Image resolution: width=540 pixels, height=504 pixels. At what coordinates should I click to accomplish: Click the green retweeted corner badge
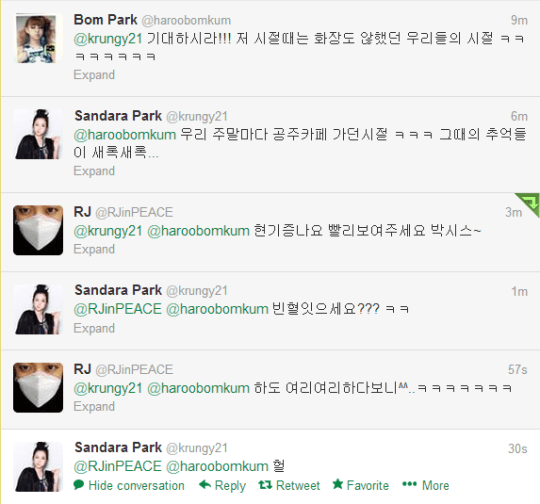528,205
